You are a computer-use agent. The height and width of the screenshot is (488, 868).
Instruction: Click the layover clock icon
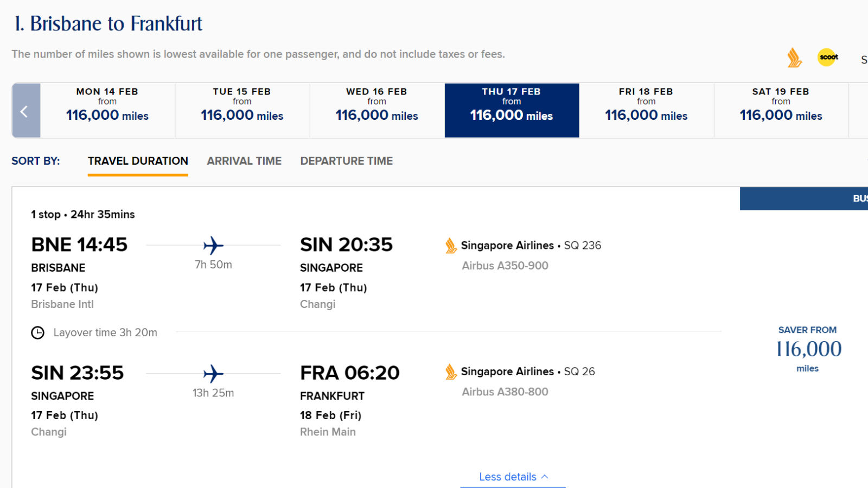(37, 332)
